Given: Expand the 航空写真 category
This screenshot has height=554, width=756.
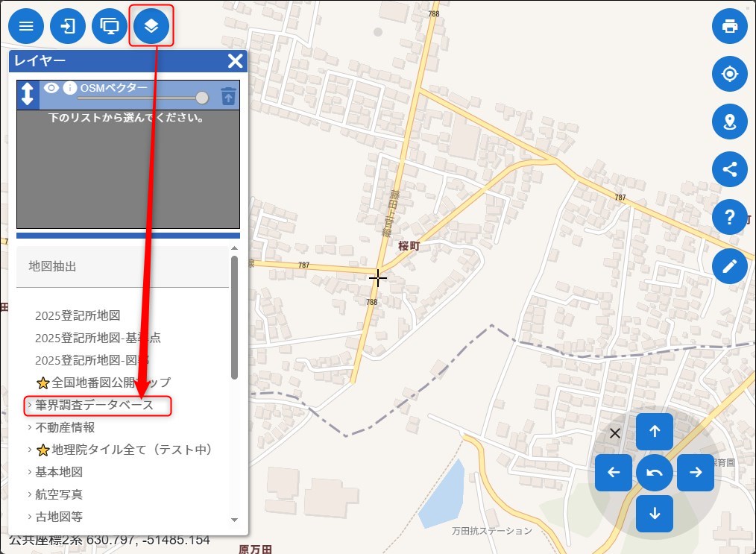Looking at the screenshot, I should 59,494.
